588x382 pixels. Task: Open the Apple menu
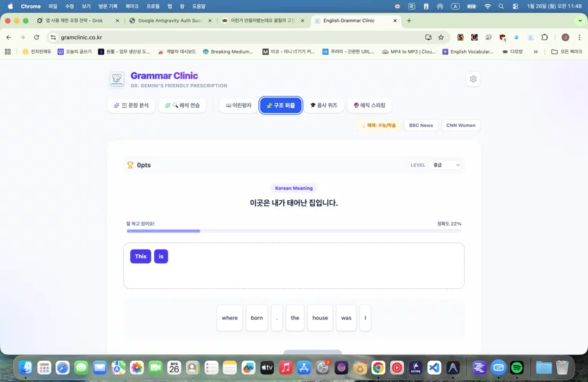coord(10,6)
